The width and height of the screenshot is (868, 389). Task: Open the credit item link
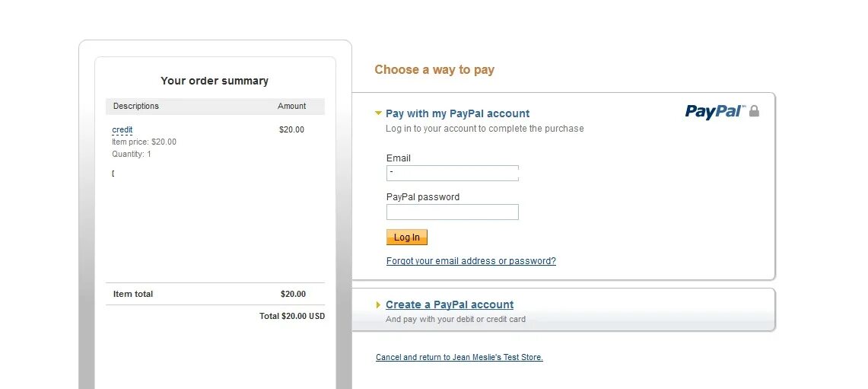pos(122,129)
